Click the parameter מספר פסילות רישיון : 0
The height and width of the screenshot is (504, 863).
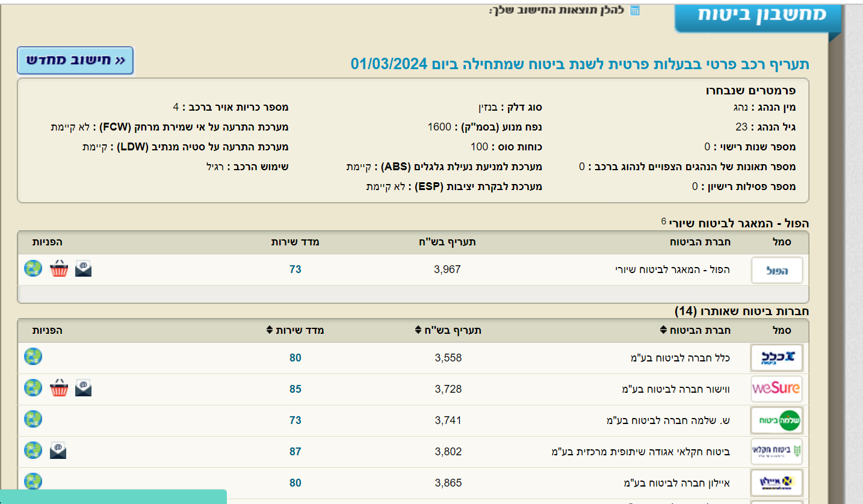click(x=744, y=186)
